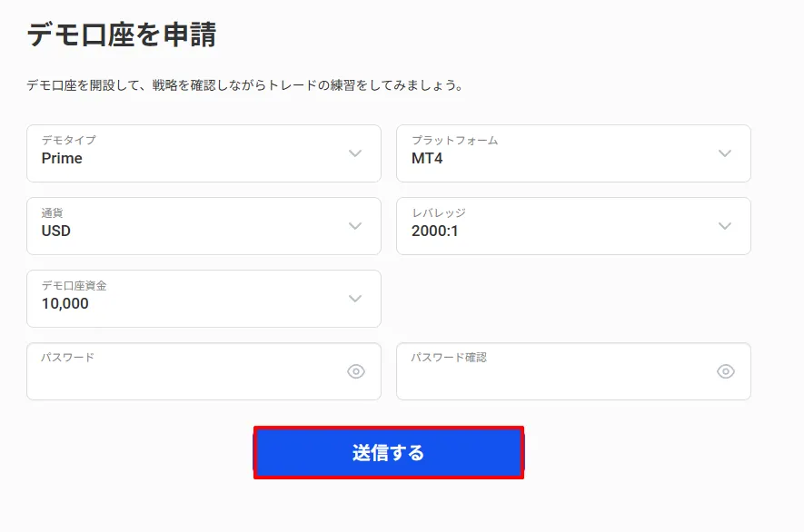This screenshot has width=804, height=532.
Task: Click the デモ口座を申請 heading
Action: (x=122, y=35)
